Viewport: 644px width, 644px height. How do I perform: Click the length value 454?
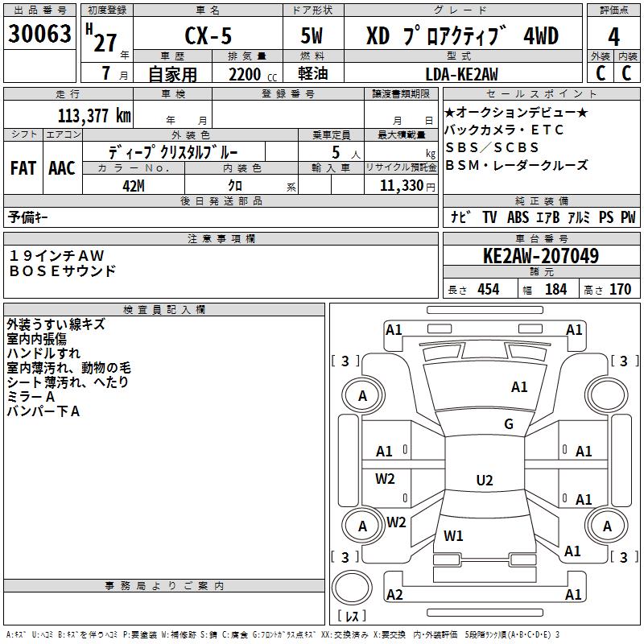[489, 289]
